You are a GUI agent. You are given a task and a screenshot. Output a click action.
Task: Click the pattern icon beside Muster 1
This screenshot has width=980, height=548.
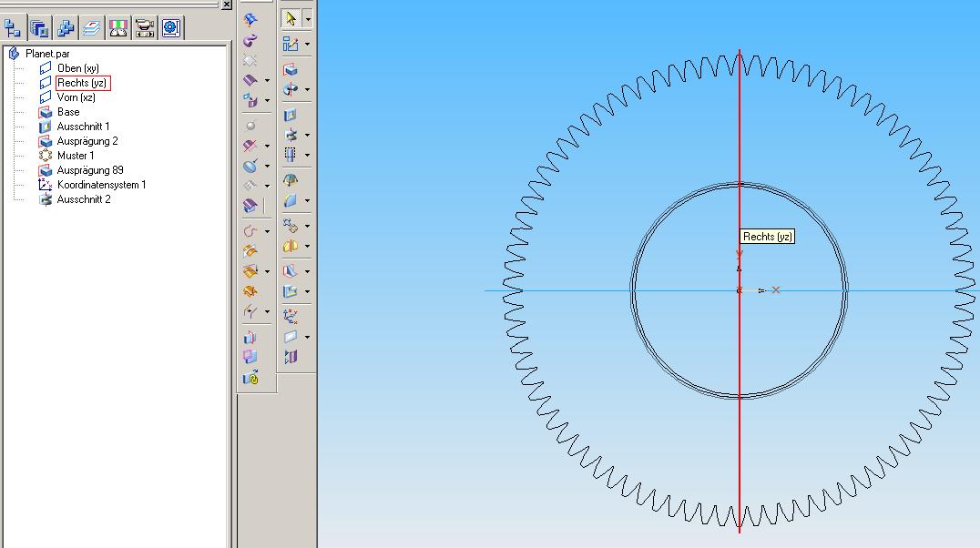45,156
